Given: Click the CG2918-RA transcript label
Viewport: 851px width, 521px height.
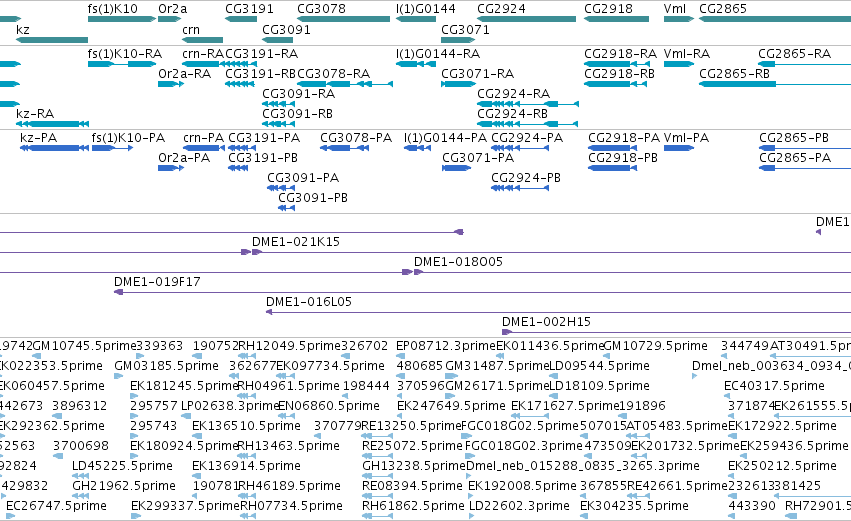Looking at the screenshot, I should [x=620, y=54].
